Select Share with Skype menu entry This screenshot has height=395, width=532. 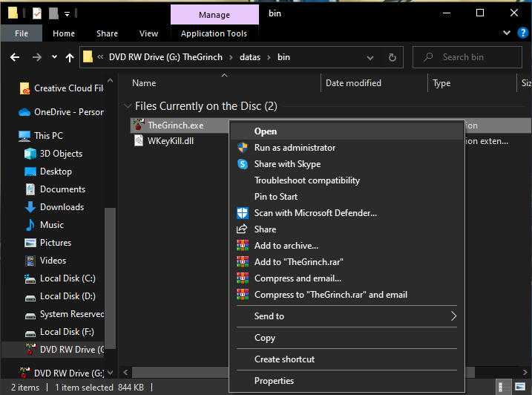347,164
